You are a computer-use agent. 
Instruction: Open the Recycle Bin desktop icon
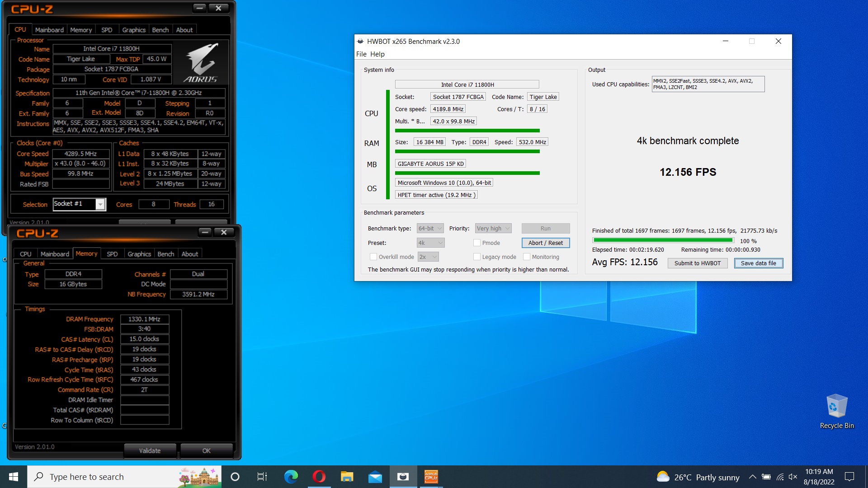tap(837, 411)
